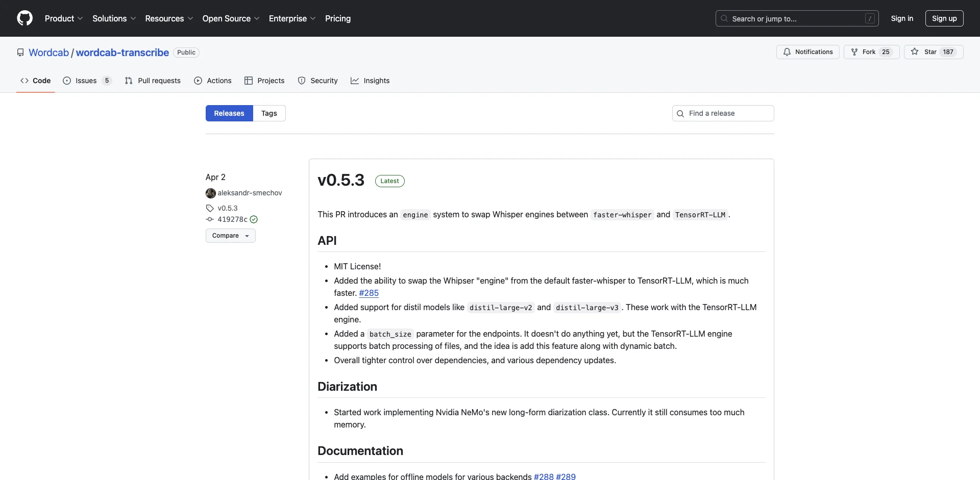Expand the Solutions menu
This screenshot has width=980, height=480.
(x=114, y=18)
